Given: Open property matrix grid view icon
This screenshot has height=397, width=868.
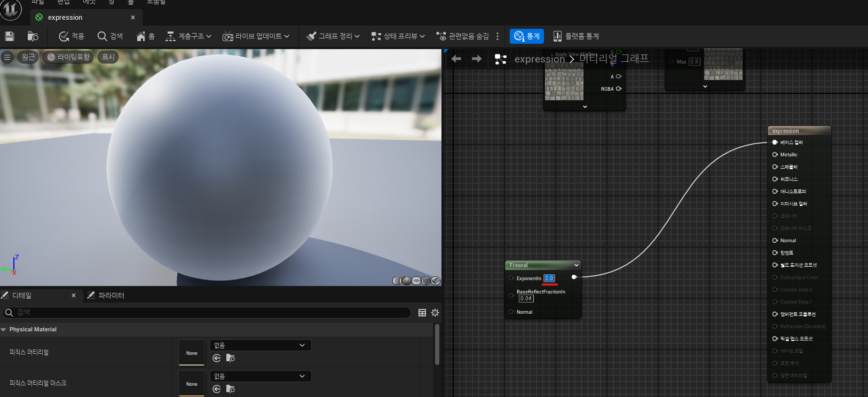Looking at the screenshot, I should point(422,313).
